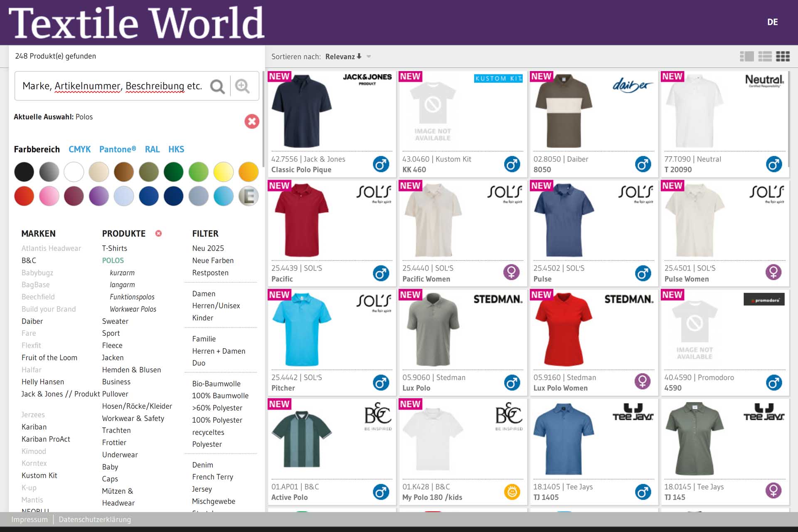Click the women's icon on Pacific Women
This screenshot has width=798, height=532.
(x=512, y=272)
